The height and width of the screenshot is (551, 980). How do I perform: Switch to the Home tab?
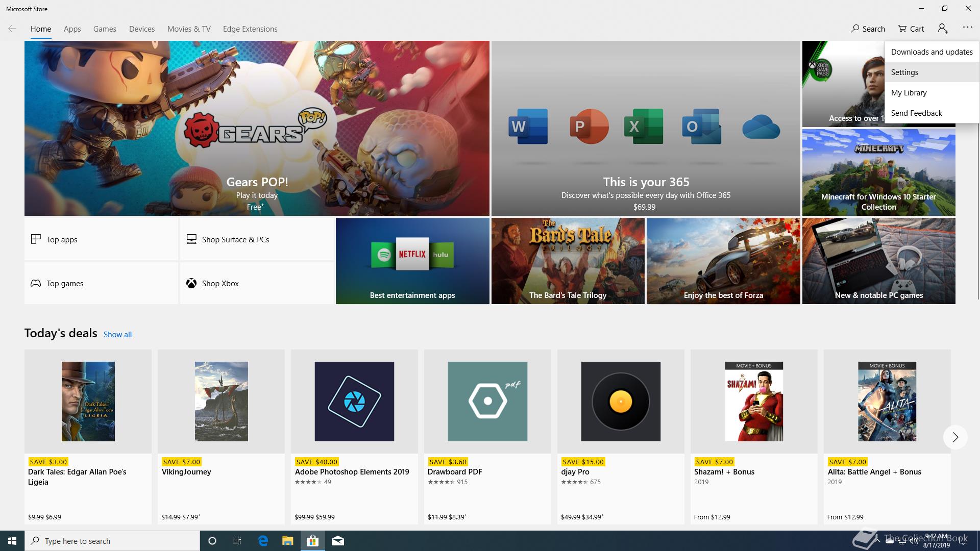pyautogui.click(x=41, y=29)
